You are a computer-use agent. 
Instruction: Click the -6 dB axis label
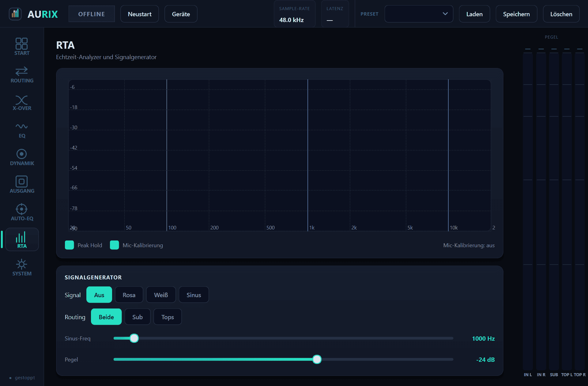coord(72,87)
